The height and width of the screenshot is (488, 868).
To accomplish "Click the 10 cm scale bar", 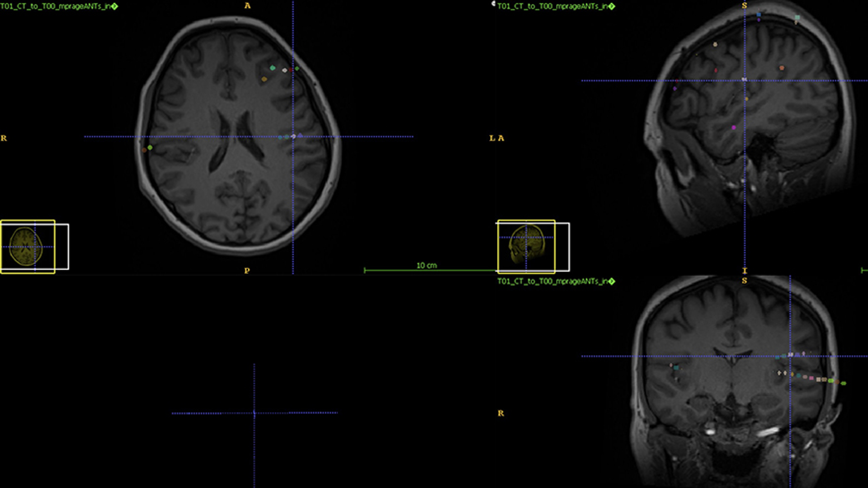I will [x=427, y=270].
